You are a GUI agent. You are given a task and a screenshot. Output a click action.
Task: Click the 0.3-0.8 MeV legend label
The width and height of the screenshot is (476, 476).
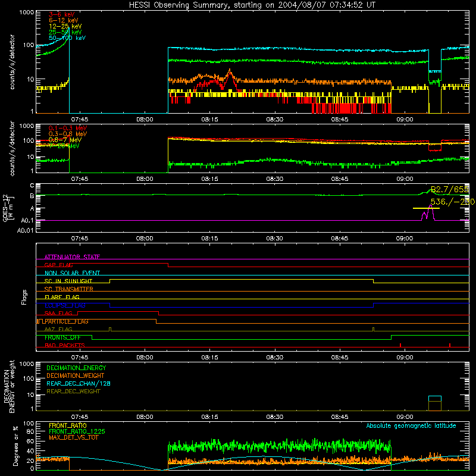[68, 134]
